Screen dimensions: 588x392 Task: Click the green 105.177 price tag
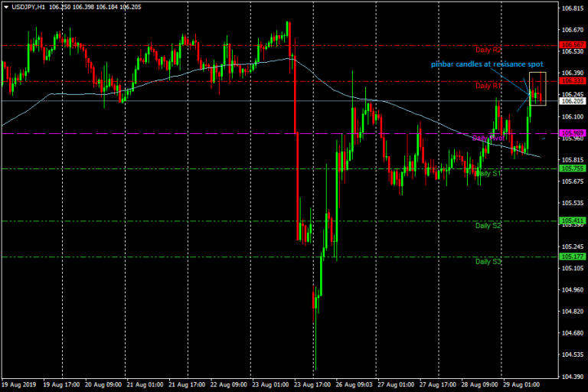pyautogui.click(x=572, y=256)
